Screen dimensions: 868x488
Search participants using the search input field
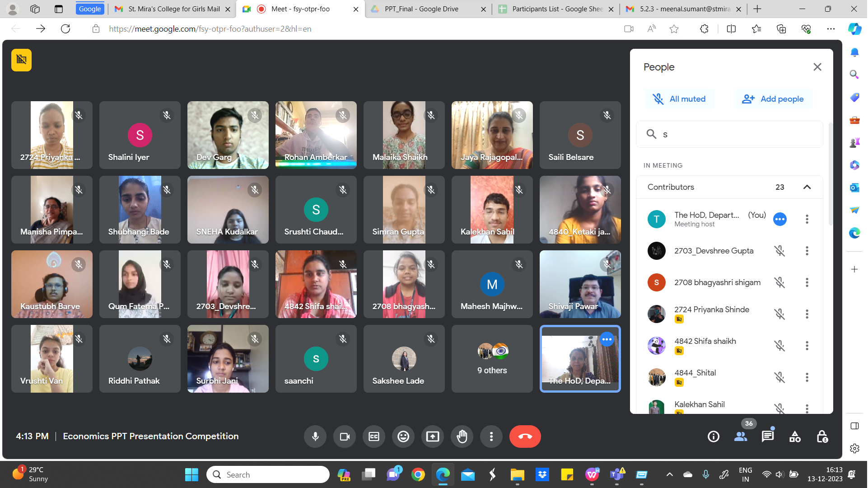pos(730,134)
